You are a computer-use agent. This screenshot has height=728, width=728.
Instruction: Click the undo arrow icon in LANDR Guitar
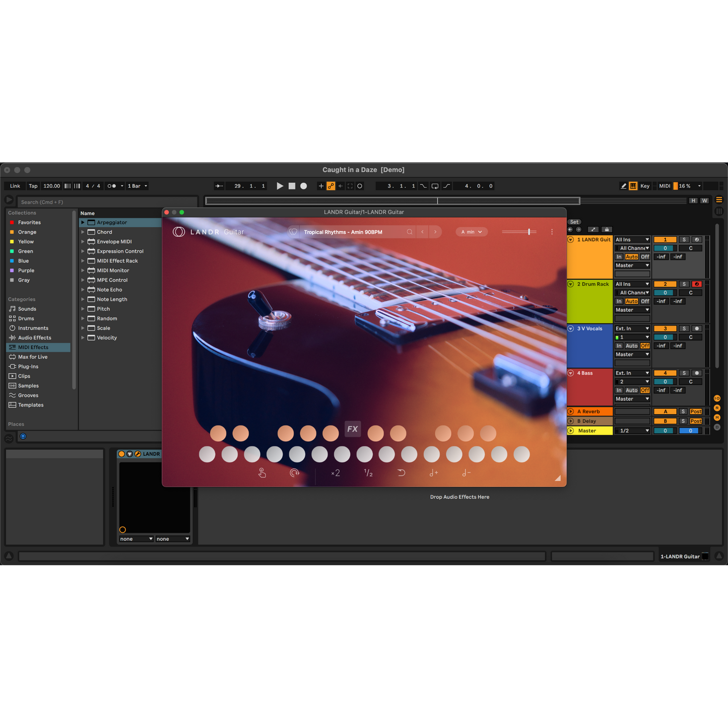click(401, 473)
